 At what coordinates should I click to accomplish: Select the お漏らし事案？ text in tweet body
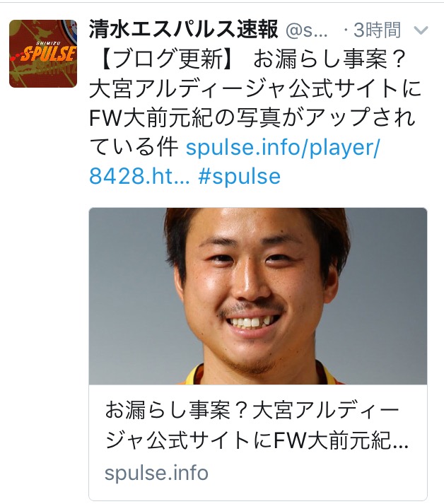328,59
